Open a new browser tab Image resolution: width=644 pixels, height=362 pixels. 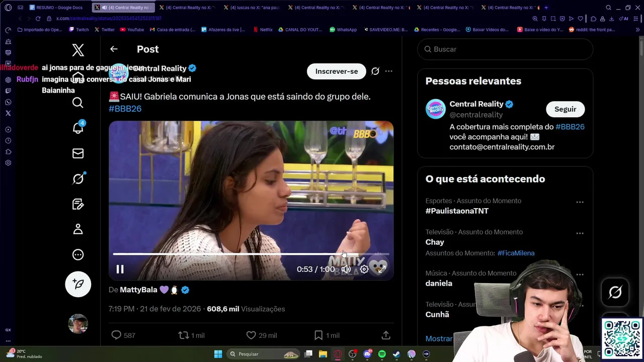(546, 8)
